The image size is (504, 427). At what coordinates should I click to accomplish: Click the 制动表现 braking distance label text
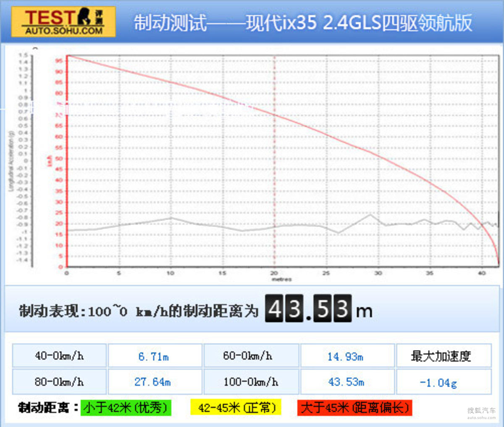coord(139,311)
